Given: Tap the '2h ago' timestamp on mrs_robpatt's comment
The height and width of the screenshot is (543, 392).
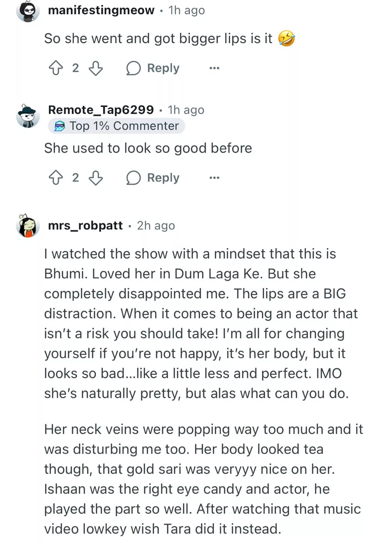Looking at the screenshot, I should point(156,225).
